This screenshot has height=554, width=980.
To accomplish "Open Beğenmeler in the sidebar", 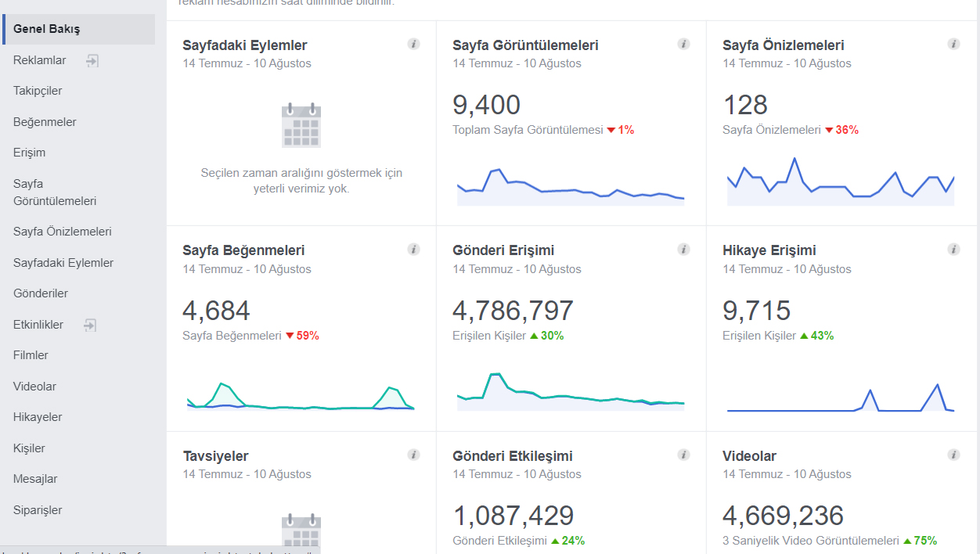I will (45, 122).
